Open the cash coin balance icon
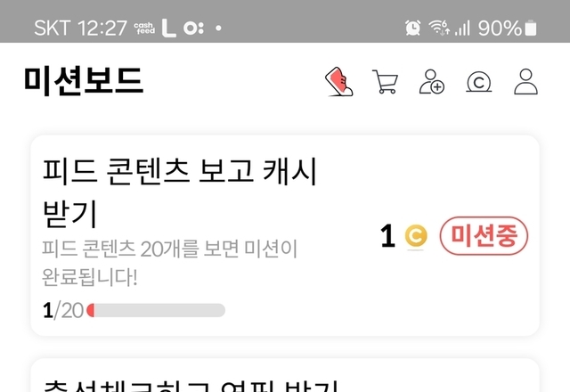Viewport: 570px width, 392px height. [479, 82]
